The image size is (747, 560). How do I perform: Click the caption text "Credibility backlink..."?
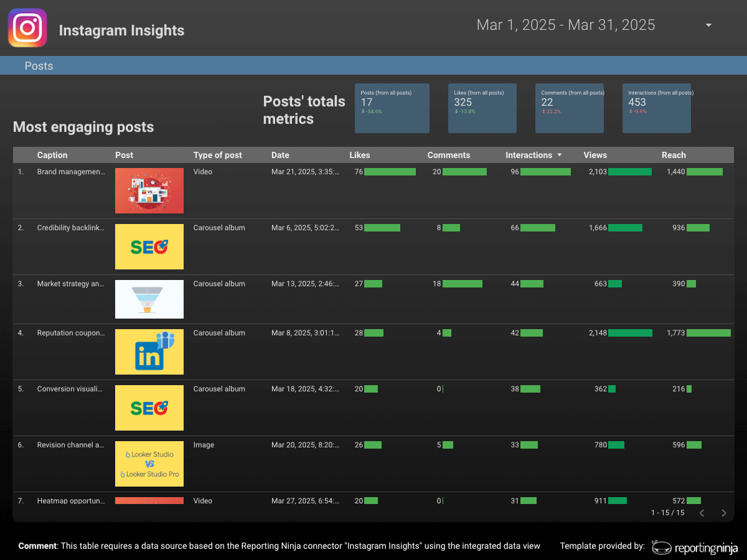coord(71,228)
